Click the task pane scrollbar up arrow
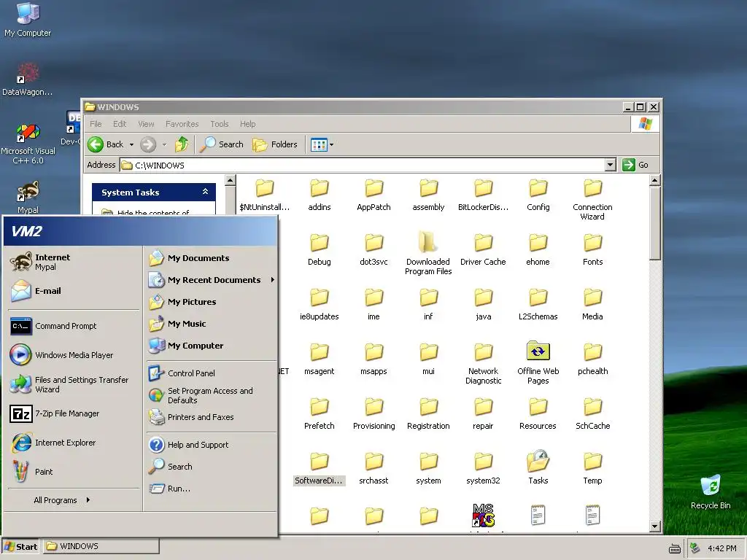Image resolution: width=747 pixels, height=560 pixels. [230, 180]
